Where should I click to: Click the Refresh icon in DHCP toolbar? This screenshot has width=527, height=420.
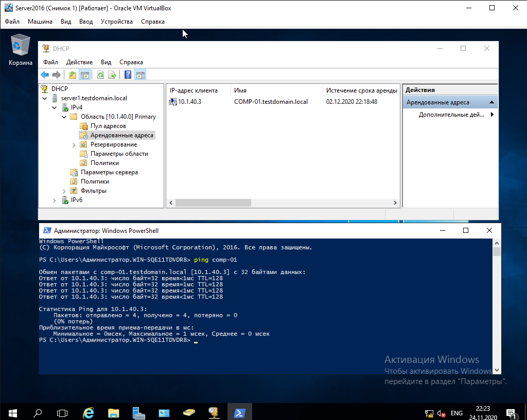tap(100, 75)
